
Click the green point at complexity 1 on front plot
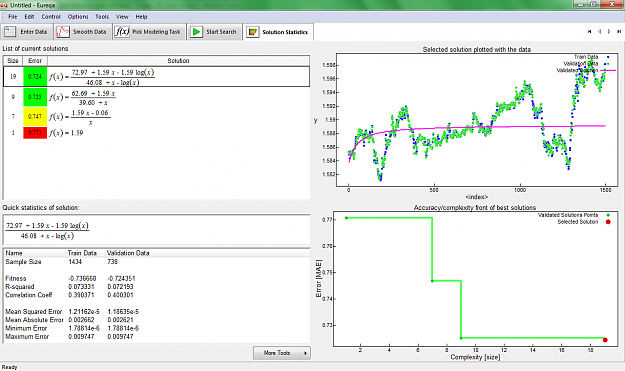coord(346,218)
